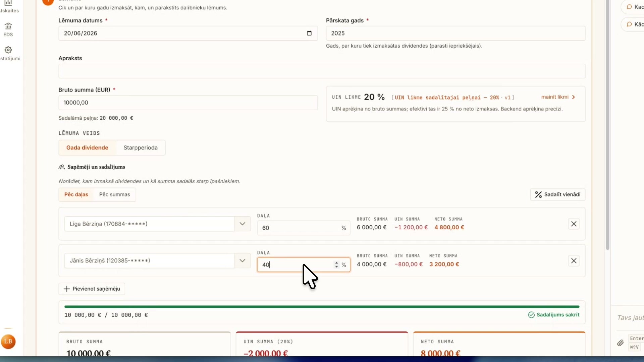Remove recipient Līga Bērziņa row

click(x=574, y=224)
